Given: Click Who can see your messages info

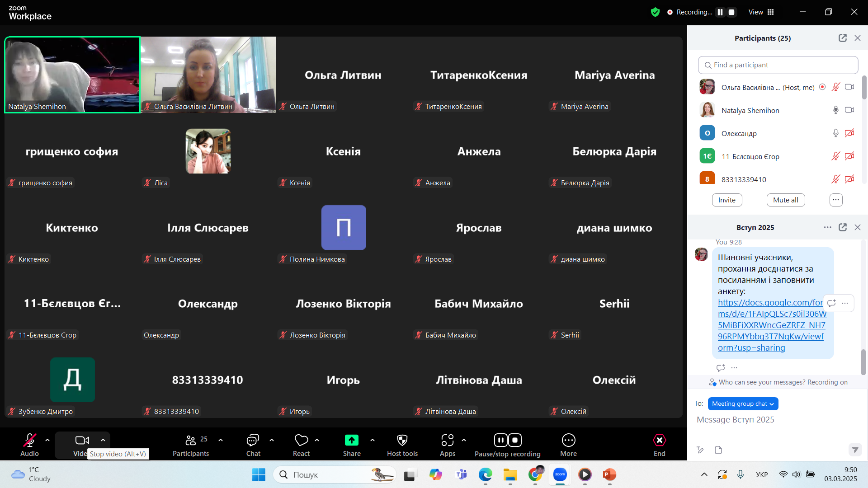Looking at the screenshot, I should point(778,382).
